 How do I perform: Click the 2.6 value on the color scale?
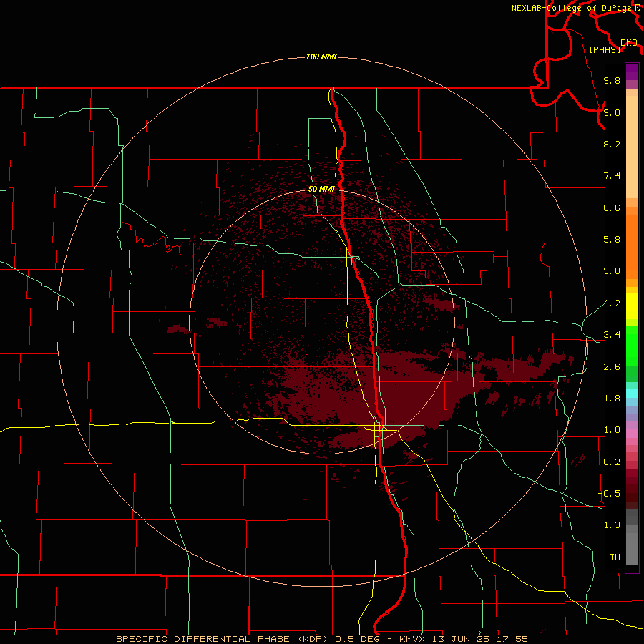[x=612, y=367]
